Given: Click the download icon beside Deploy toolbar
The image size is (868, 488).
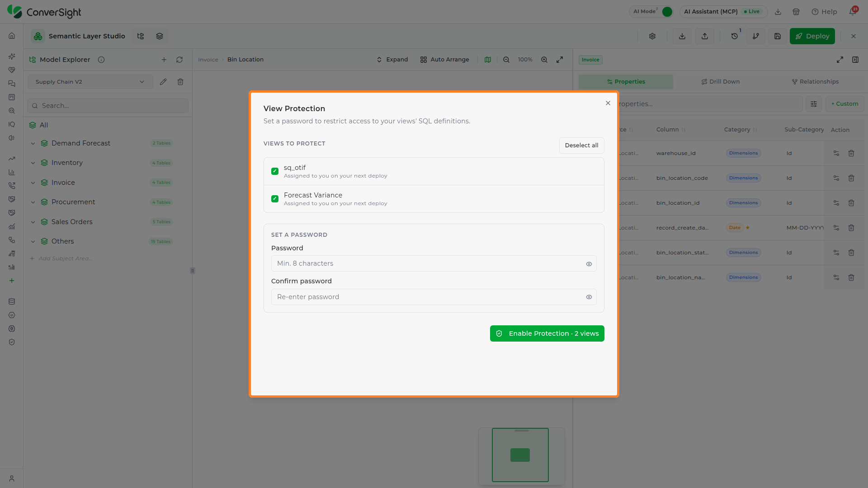Looking at the screenshot, I should pyautogui.click(x=682, y=36).
